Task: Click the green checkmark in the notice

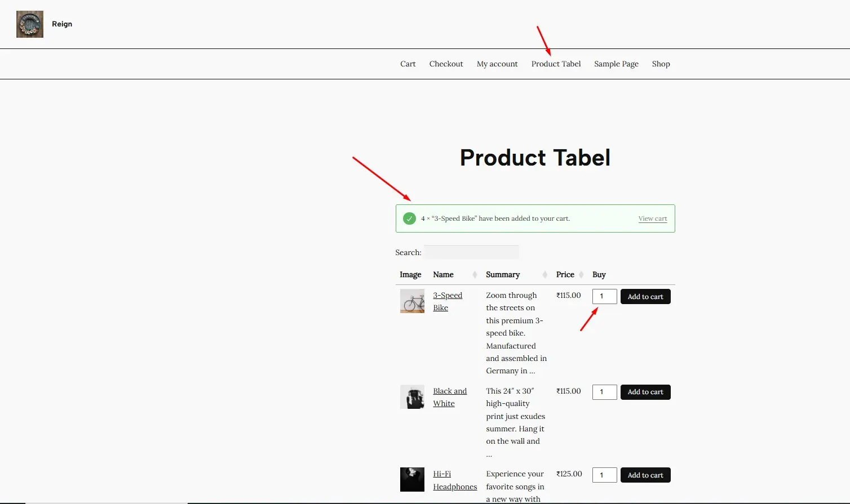Action: click(x=409, y=218)
